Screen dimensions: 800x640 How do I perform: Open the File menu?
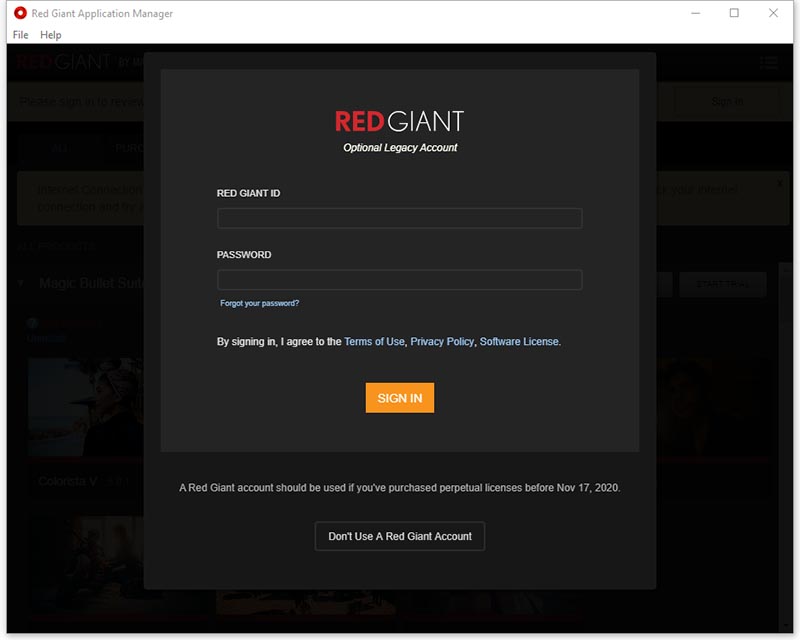[x=20, y=35]
